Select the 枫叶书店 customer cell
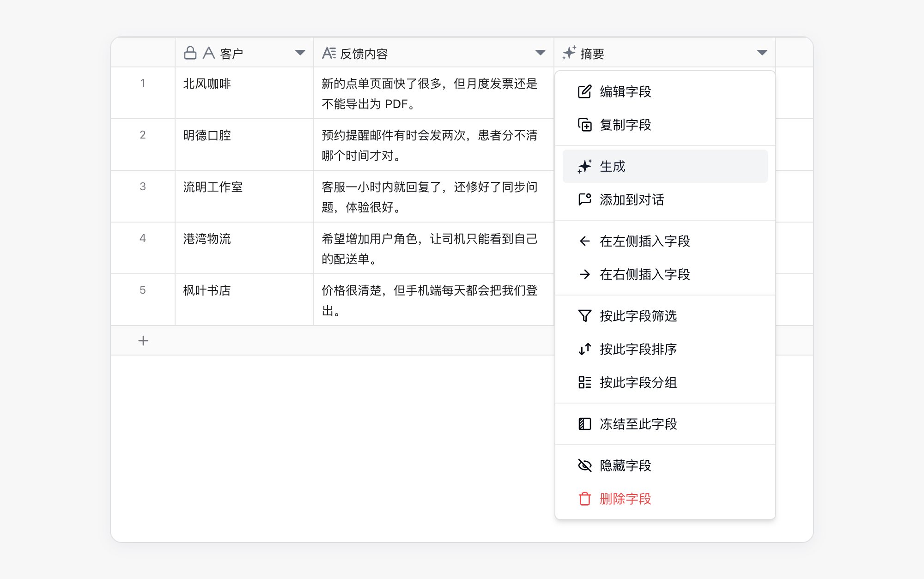This screenshot has height=579, width=924. click(x=244, y=300)
